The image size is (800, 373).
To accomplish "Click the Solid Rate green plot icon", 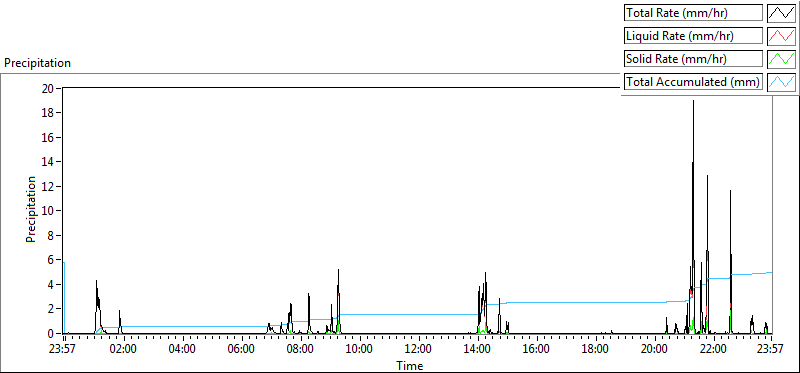I will click(781, 59).
